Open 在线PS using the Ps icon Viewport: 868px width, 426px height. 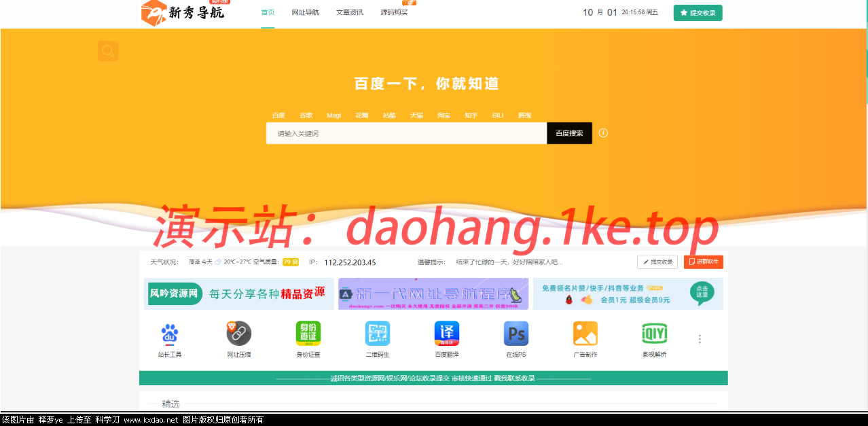click(x=516, y=334)
